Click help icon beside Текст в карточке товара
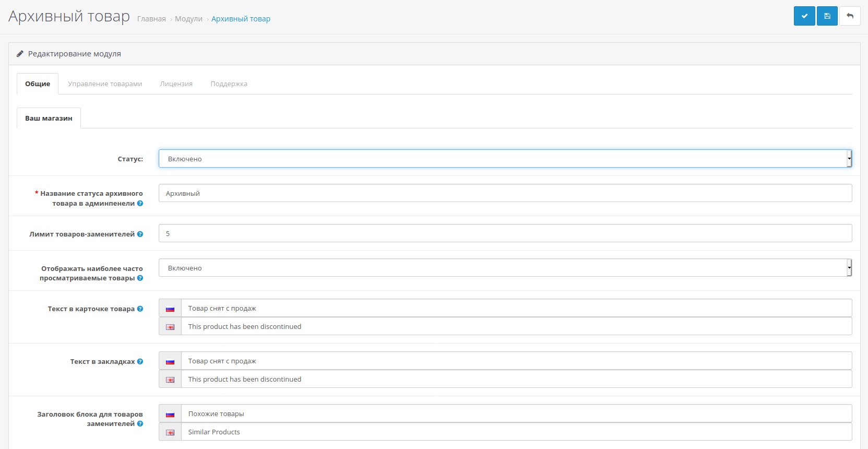The height and width of the screenshot is (449, 868). (140, 309)
